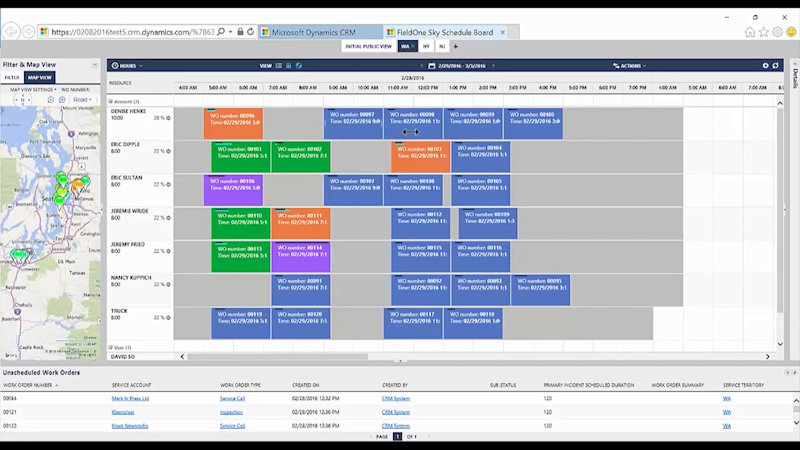Select the NY schedule board tab
This screenshot has height=450, width=800.
(x=426, y=46)
